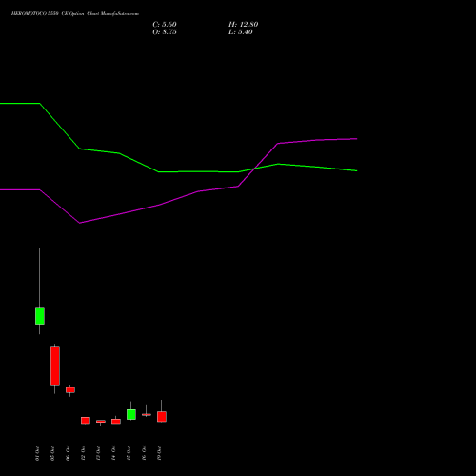This screenshot has height=476, width=476.
Task: Click the 12 Oct date label
Action: pyautogui.click(x=83, y=453)
